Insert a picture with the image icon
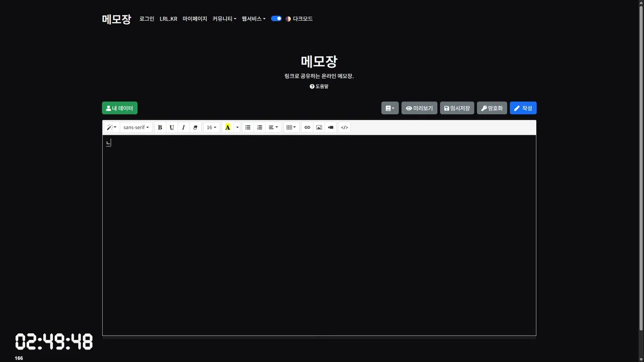 pyautogui.click(x=319, y=128)
